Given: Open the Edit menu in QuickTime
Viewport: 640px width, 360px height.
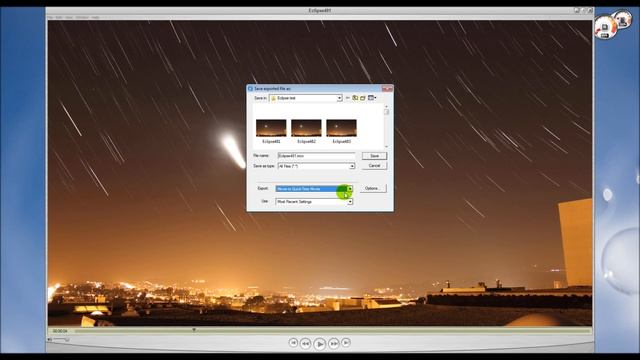Looking at the screenshot, I should (59, 18).
